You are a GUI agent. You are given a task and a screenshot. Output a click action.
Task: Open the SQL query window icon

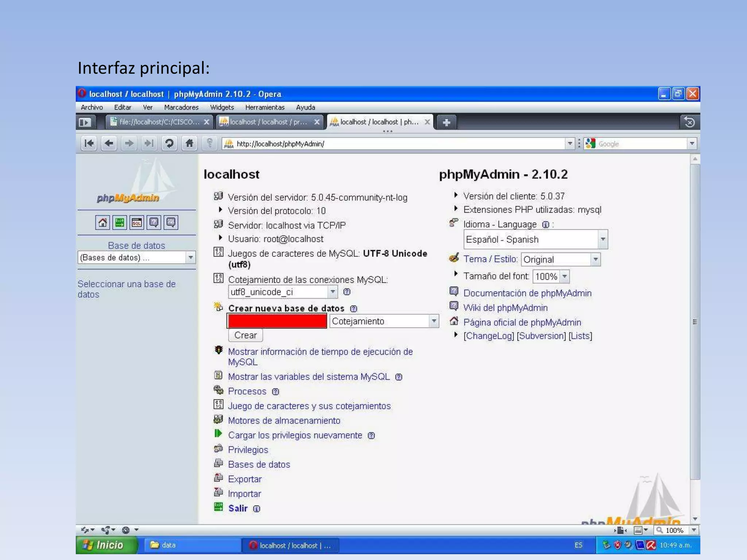pos(137,222)
